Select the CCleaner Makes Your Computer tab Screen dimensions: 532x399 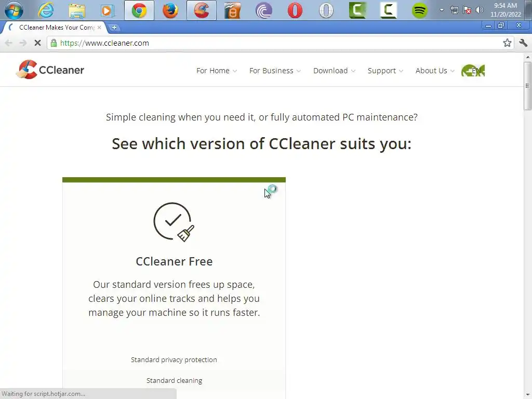click(54, 28)
